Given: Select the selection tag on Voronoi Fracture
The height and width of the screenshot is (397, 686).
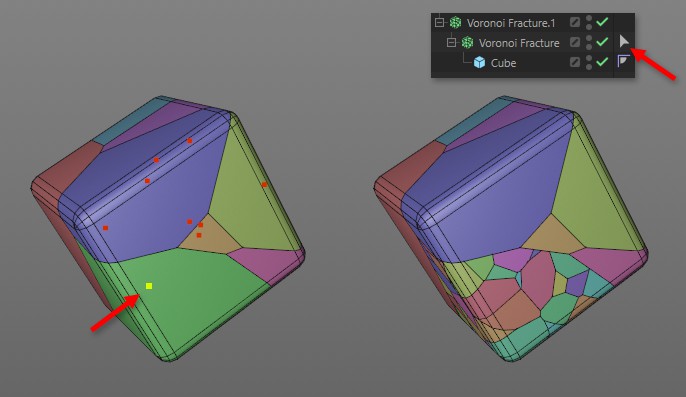Looking at the screenshot, I should tap(624, 42).
